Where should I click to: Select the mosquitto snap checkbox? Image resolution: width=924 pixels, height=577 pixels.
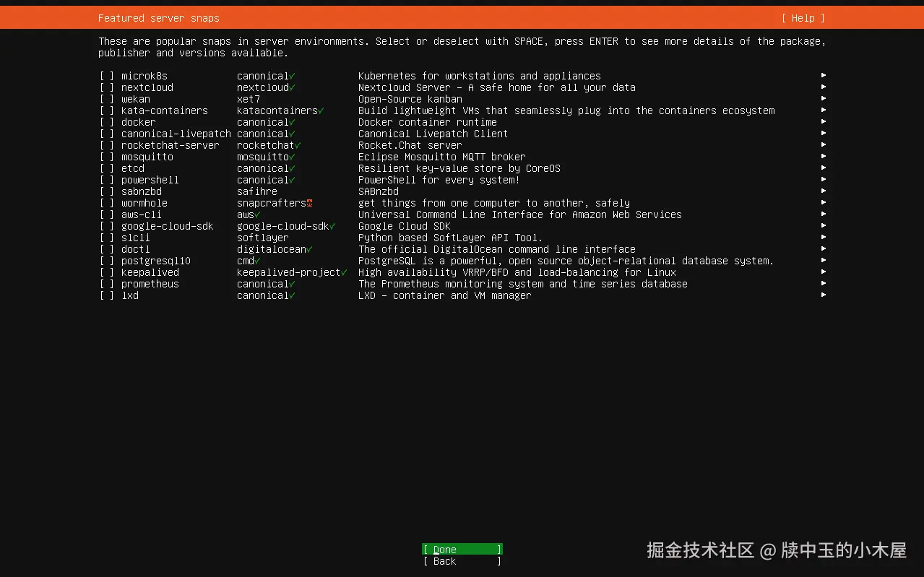(107, 157)
